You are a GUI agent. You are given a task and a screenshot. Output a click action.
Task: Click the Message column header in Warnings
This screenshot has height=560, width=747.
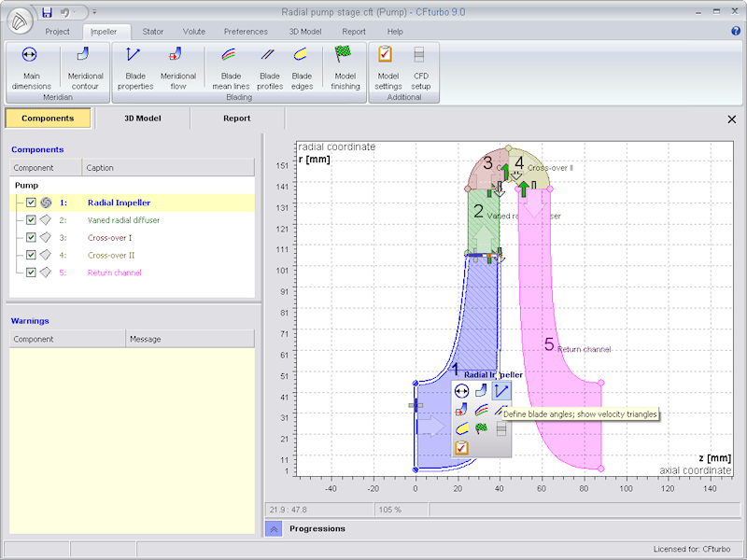pos(190,339)
